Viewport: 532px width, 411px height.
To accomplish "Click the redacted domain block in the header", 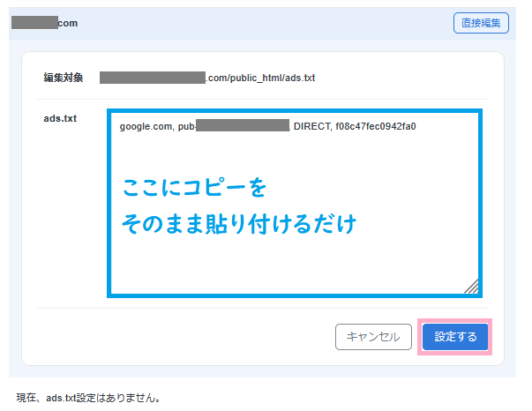I will coord(34,22).
